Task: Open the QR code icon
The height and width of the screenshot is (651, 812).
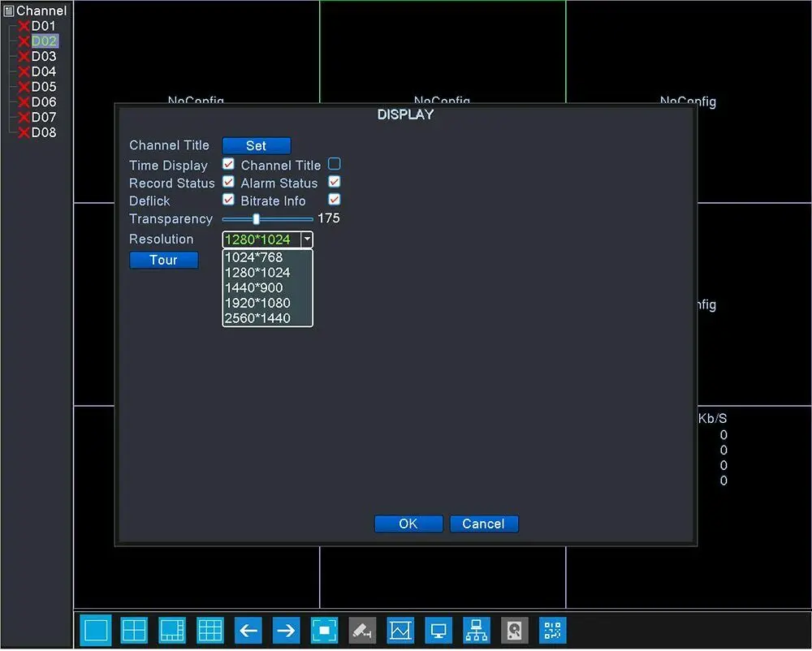Action: (x=552, y=632)
